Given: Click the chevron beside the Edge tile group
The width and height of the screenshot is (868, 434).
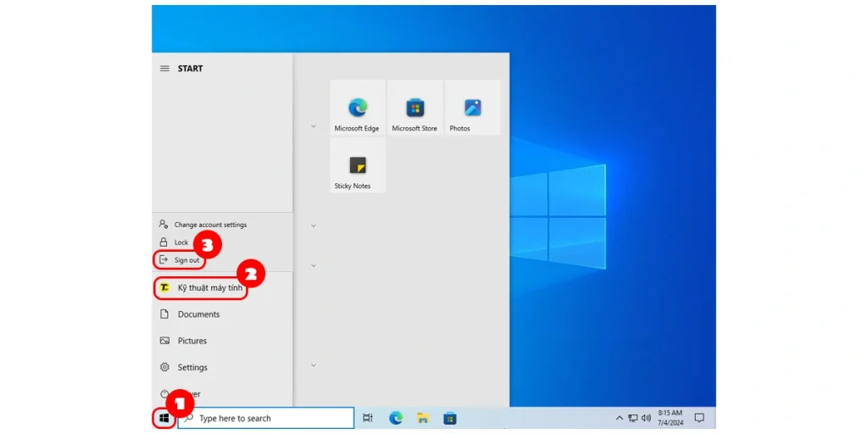Looking at the screenshot, I should 314,126.
